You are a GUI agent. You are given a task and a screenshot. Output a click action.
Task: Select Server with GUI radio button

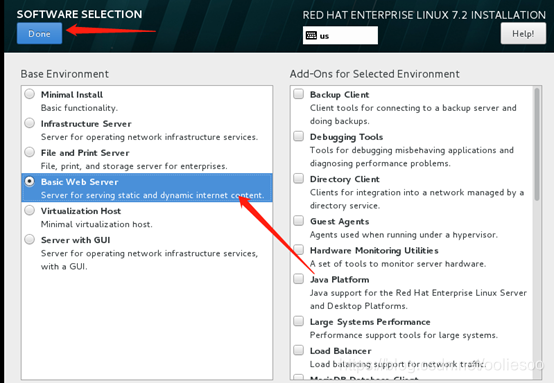(30, 240)
